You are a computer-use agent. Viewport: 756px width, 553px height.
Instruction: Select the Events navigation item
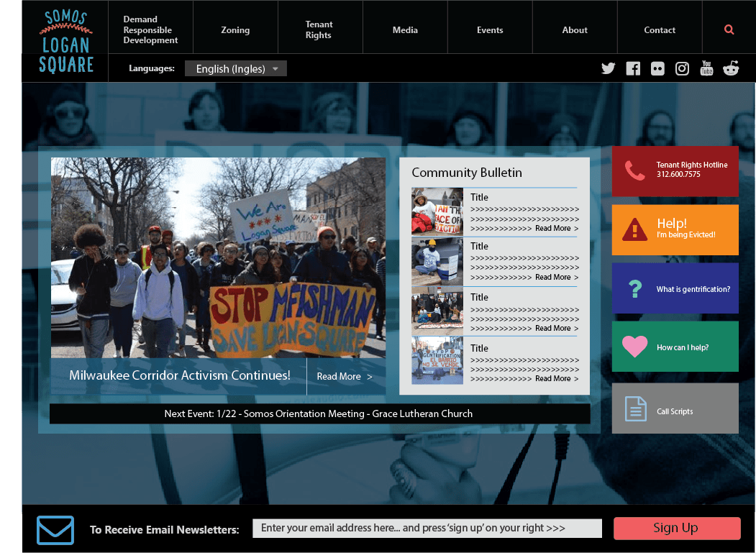(x=490, y=30)
